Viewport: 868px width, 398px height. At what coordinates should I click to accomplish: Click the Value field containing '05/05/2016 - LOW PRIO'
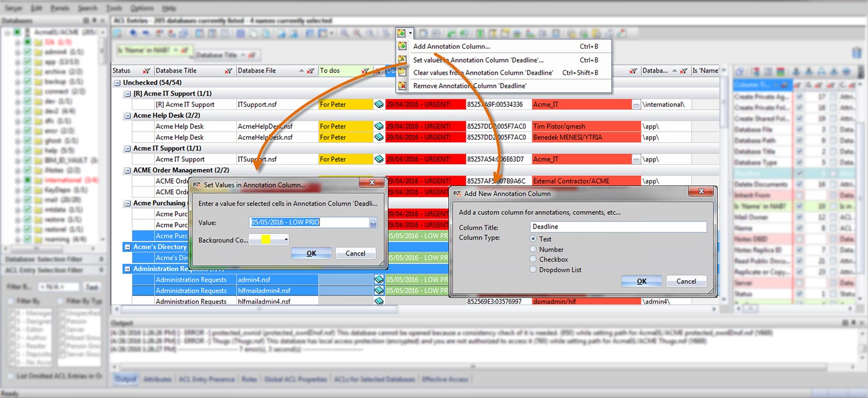[310, 222]
